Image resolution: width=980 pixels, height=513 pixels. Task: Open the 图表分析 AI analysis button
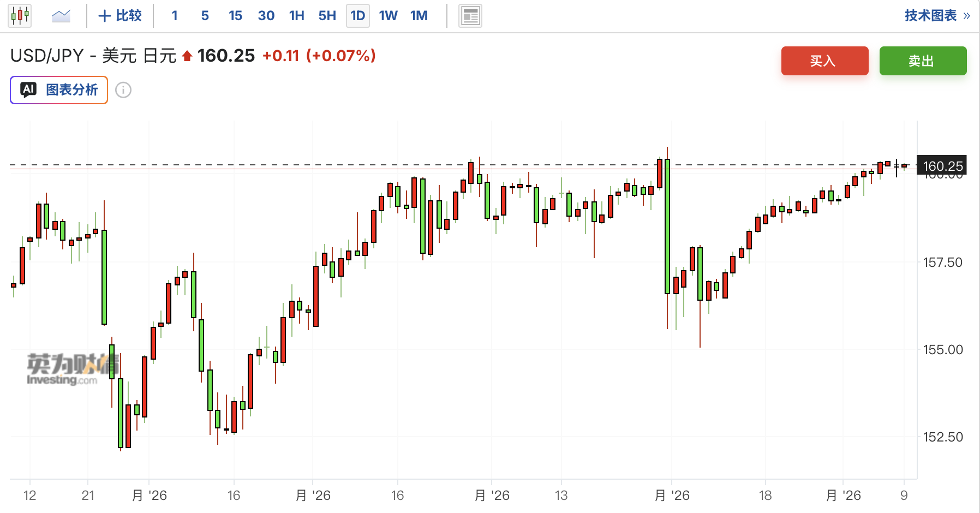59,90
